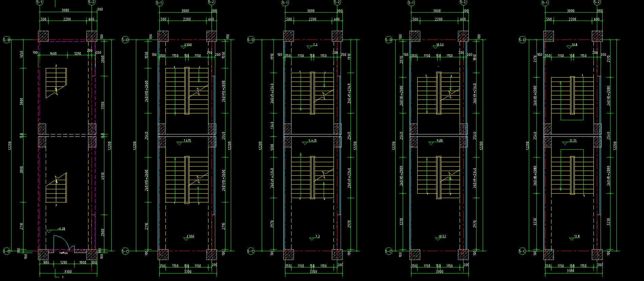
Task: Click the 2070 dimension value
Action: point(401,60)
